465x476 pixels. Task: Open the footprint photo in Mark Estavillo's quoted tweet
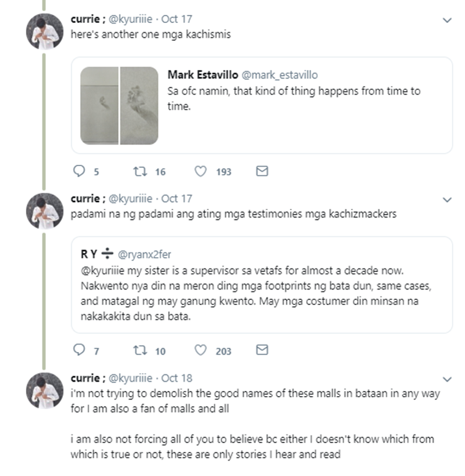click(x=119, y=106)
